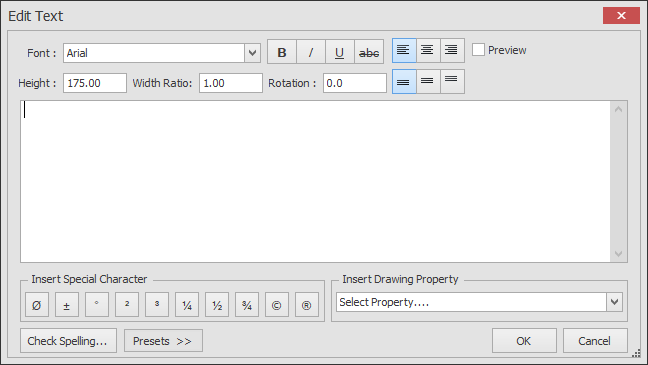This screenshot has height=365, width=648.
Task: Align text left horizontally
Action: [404, 50]
